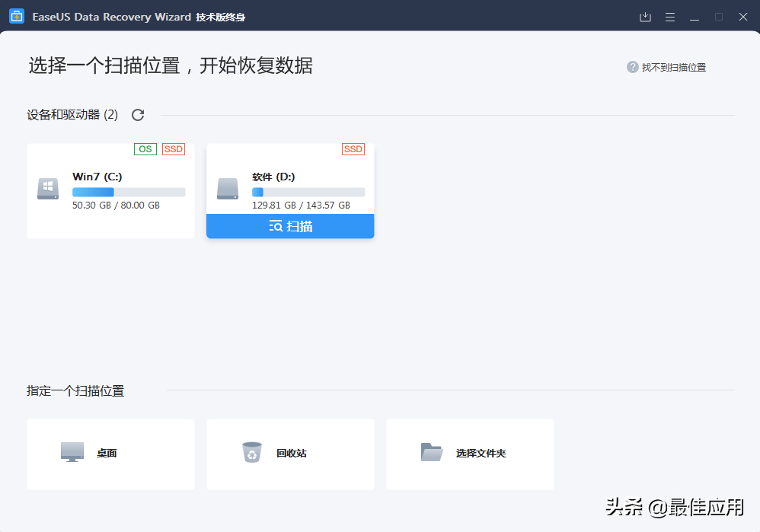Open the import scan session icon
This screenshot has height=532, width=760.
tap(645, 17)
